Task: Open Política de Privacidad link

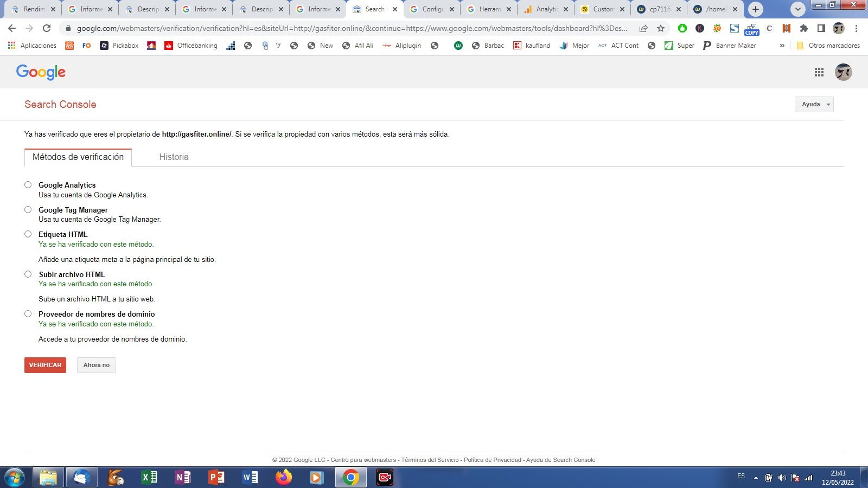Action: [x=493, y=460]
